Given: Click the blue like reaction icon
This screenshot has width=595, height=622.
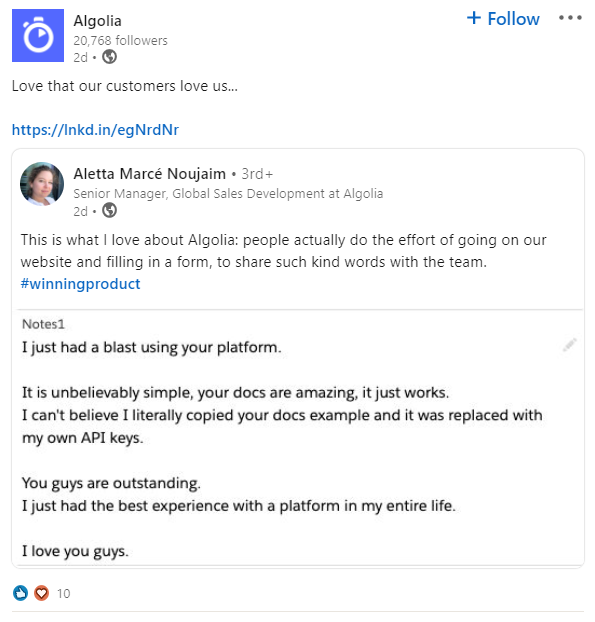Looking at the screenshot, I should [20, 593].
